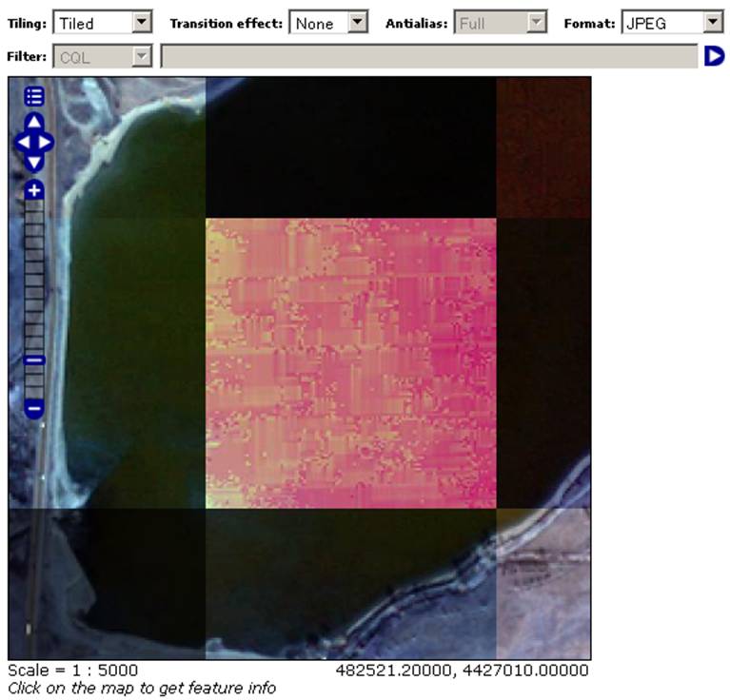Open the Transition effect dropdown
This screenshot has width=730, height=700.
coord(328,22)
